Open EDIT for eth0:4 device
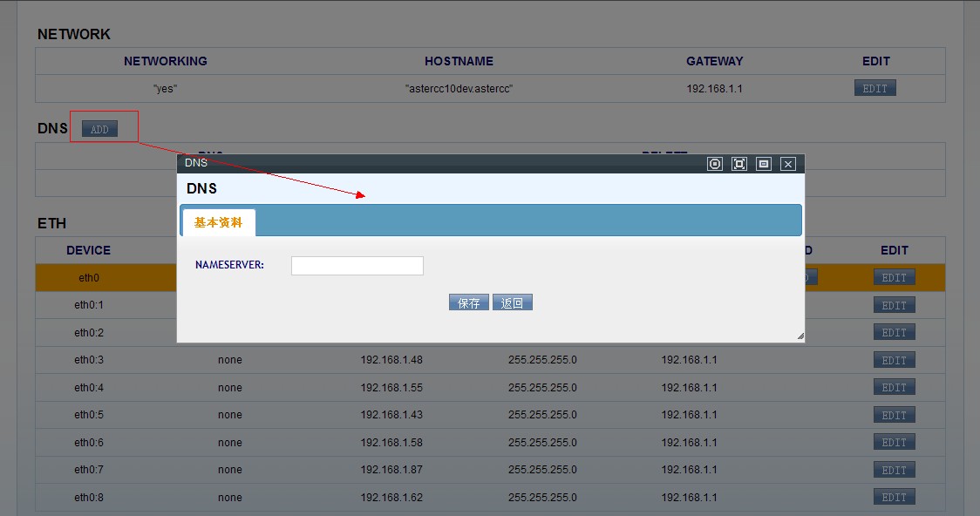 [x=894, y=388]
